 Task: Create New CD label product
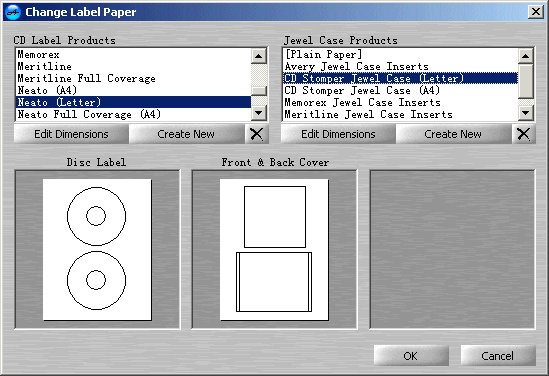pyautogui.click(x=186, y=134)
